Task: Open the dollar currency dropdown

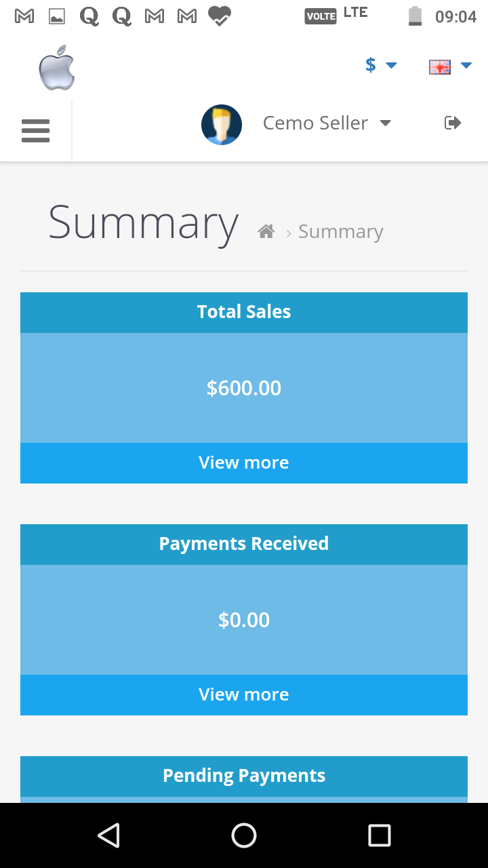Action: (x=381, y=65)
